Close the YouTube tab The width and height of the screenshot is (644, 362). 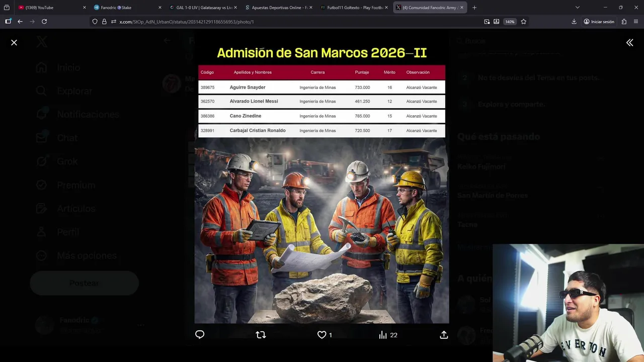[84, 8]
